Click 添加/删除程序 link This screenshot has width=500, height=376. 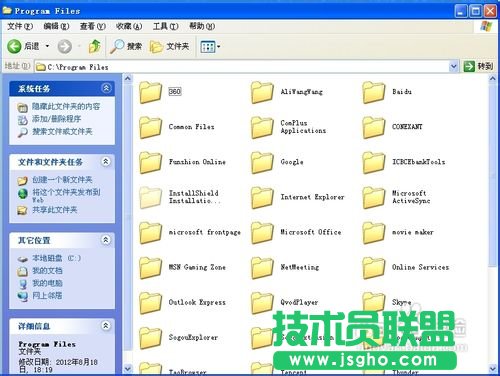56,119
